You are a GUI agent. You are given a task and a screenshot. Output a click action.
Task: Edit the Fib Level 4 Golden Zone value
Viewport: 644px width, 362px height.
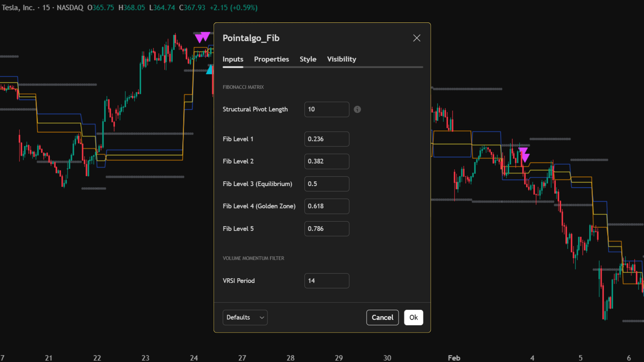pyautogui.click(x=326, y=206)
